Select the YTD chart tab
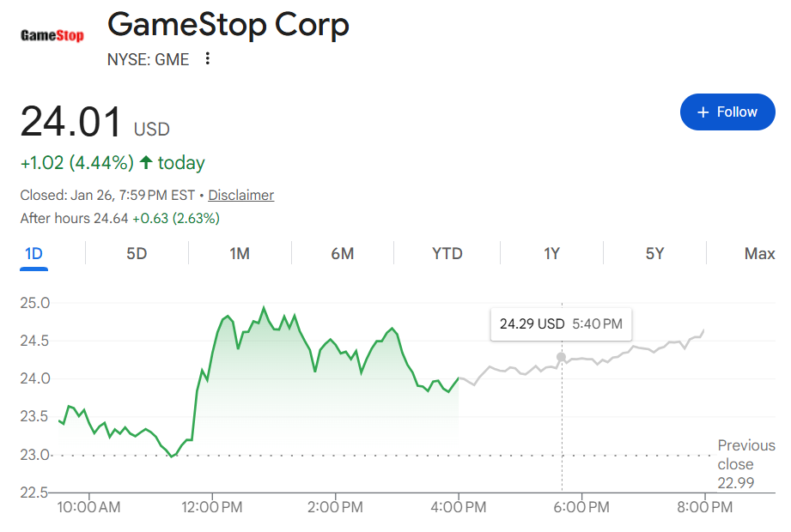 pyautogui.click(x=447, y=253)
